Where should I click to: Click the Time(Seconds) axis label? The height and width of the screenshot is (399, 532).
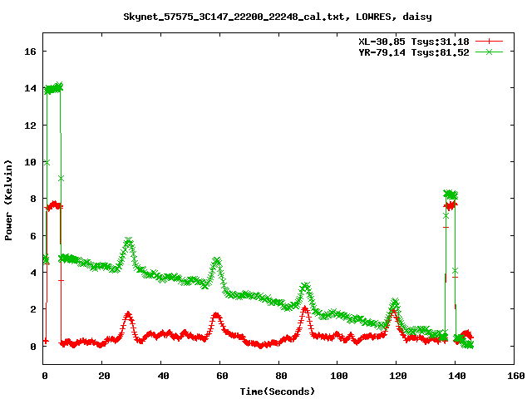(x=278, y=392)
